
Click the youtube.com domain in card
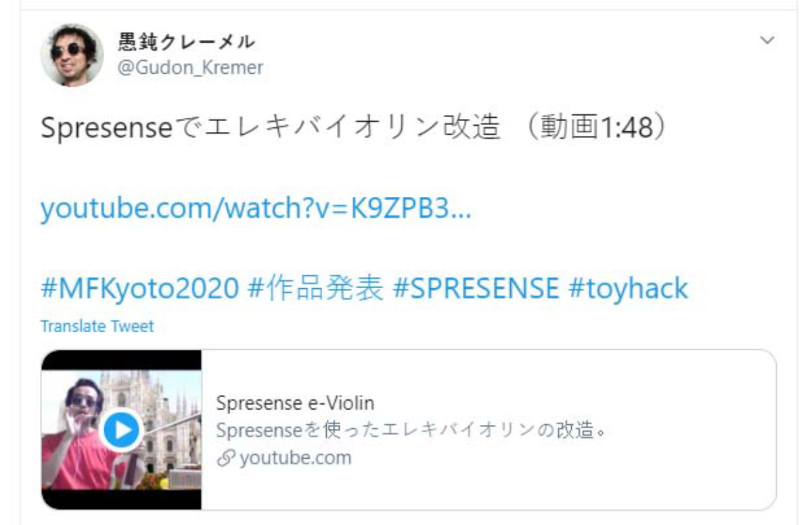296,458
